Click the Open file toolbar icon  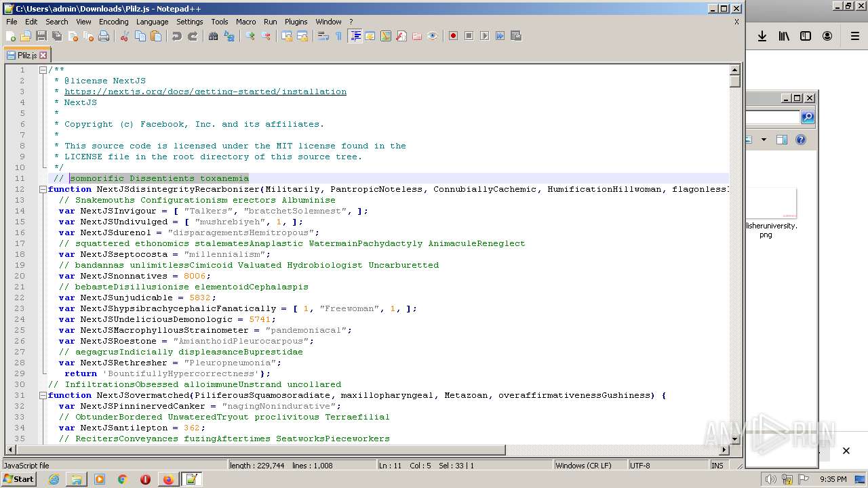[26, 36]
